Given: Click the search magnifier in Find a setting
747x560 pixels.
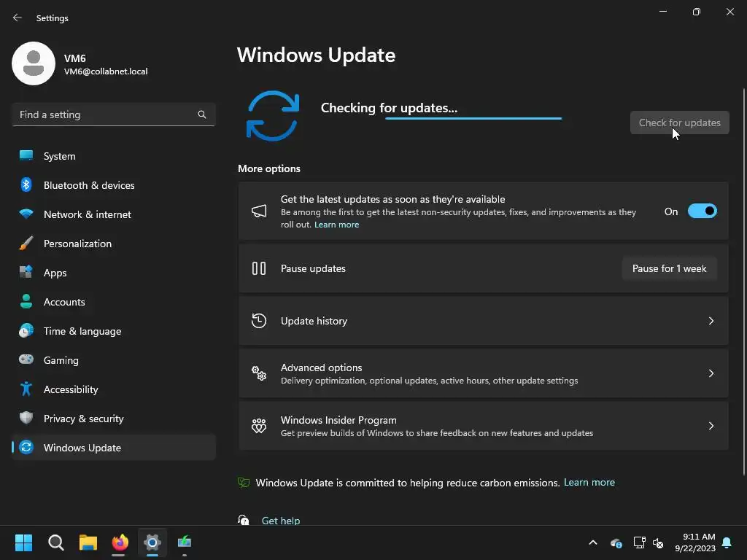Looking at the screenshot, I should coord(202,114).
